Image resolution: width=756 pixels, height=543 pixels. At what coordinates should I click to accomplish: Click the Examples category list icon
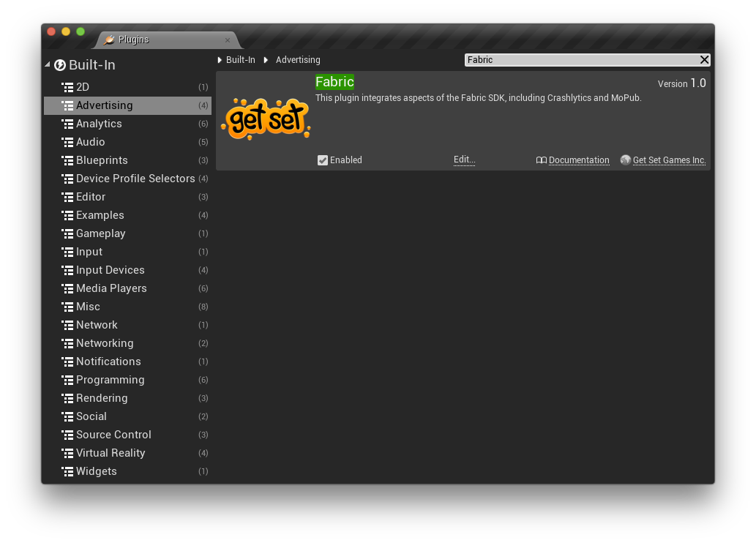(67, 216)
